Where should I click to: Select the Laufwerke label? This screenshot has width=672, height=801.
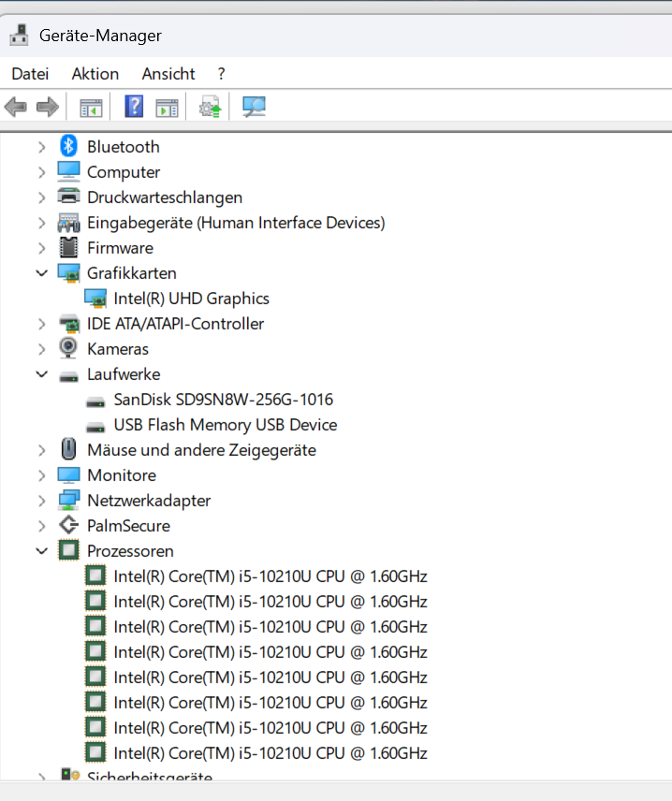124,374
